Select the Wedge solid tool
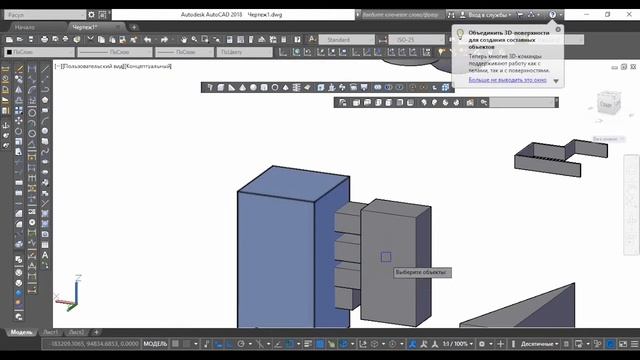The width and height of the screenshot is (640, 360). click(232, 87)
